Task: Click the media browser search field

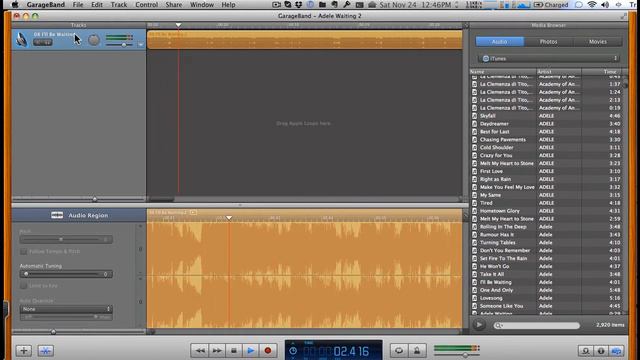Action: (536, 325)
